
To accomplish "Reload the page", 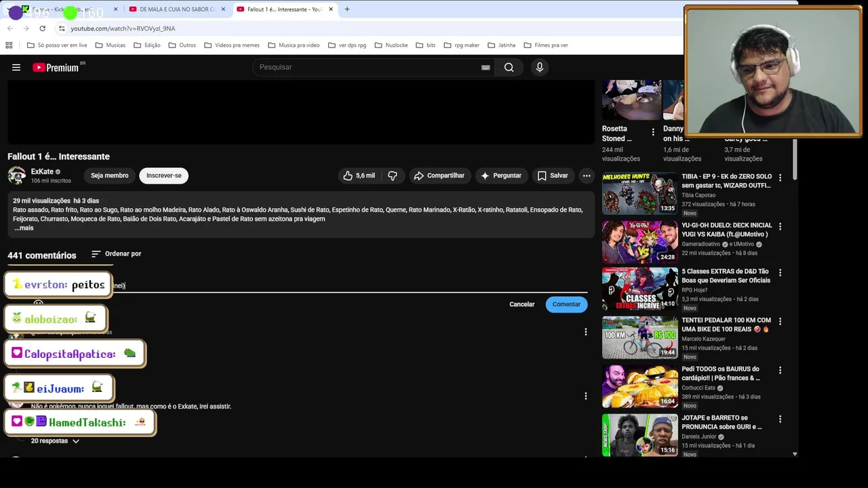I will pyautogui.click(x=42, y=28).
